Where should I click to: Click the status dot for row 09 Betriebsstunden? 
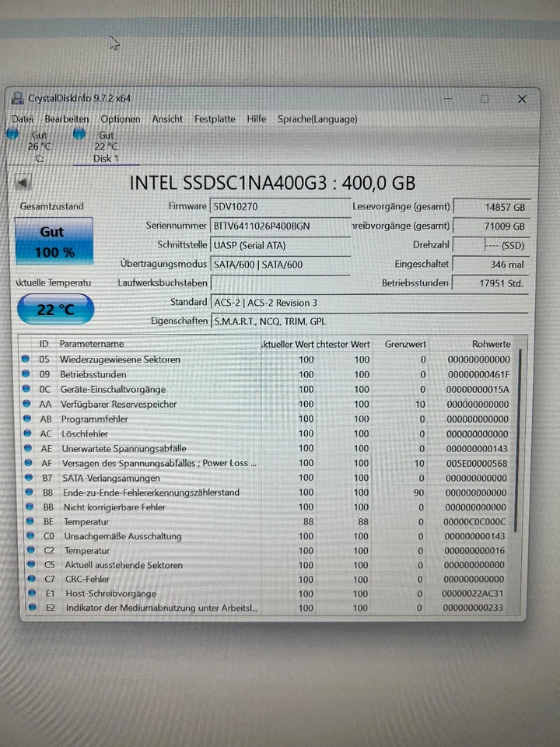coord(26,374)
